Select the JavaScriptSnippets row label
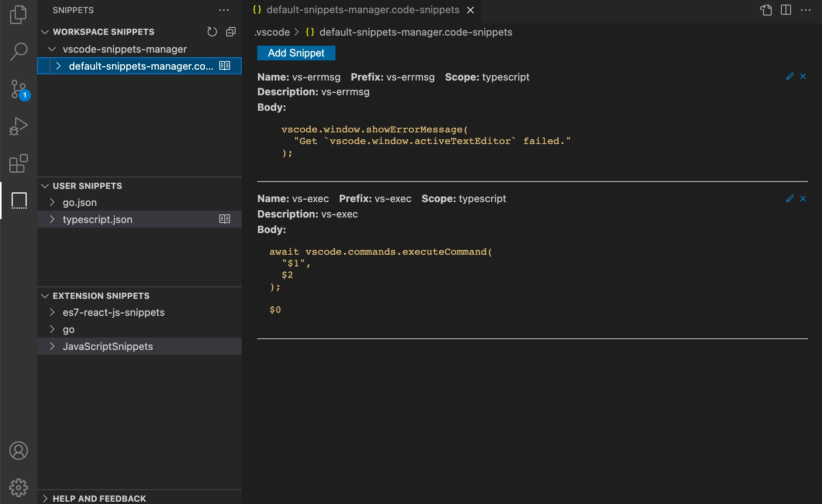822x504 pixels. tap(108, 346)
